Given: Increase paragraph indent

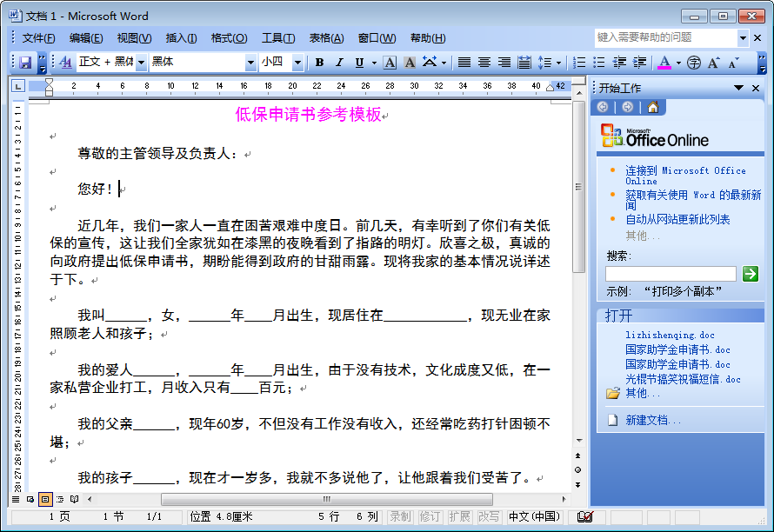Looking at the screenshot, I should pos(639,63).
